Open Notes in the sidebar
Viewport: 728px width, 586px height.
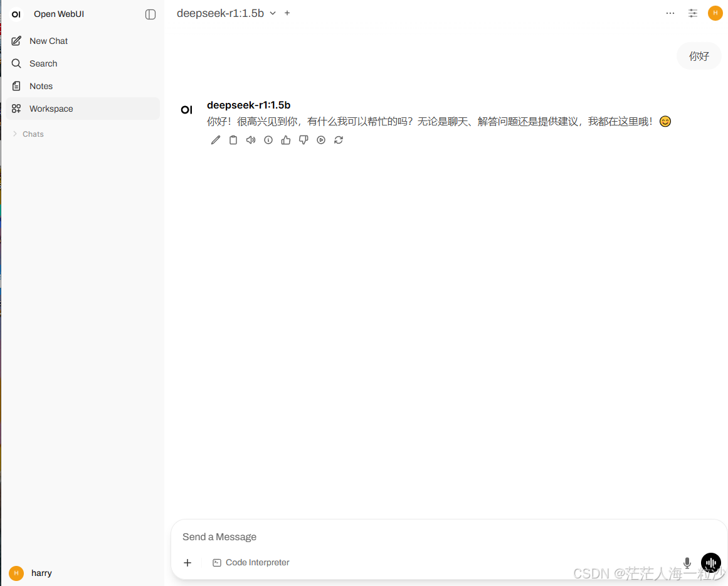point(83,86)
